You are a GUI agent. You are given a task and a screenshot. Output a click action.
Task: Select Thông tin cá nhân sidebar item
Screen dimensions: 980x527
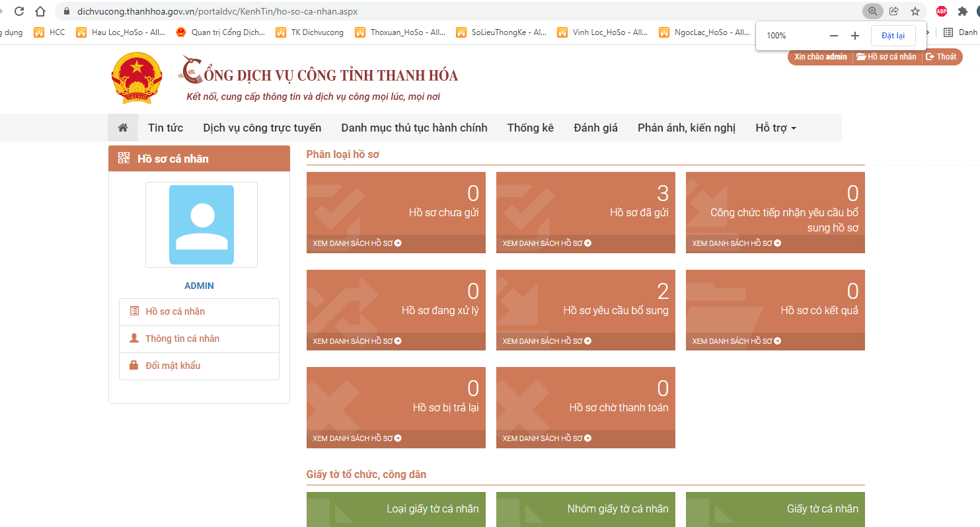pos(182,339)
